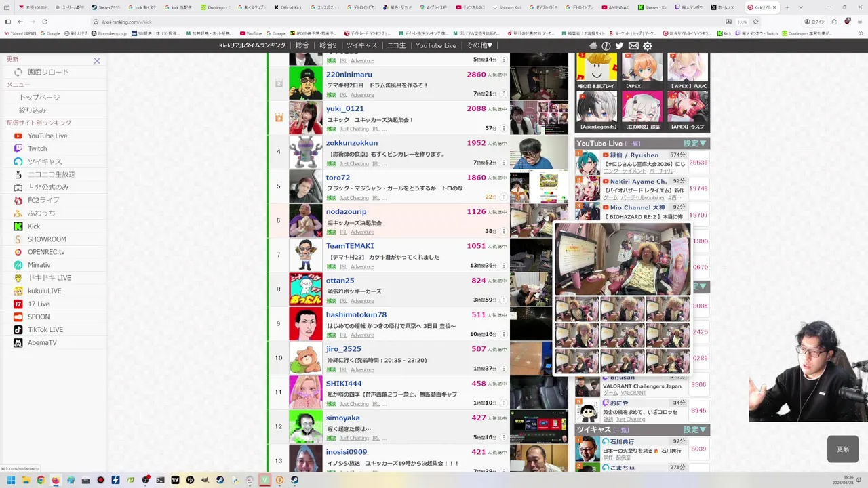Open the ツイキャス tab in the header
This screenshot has height=488, width=868.
tap(361, 45)
